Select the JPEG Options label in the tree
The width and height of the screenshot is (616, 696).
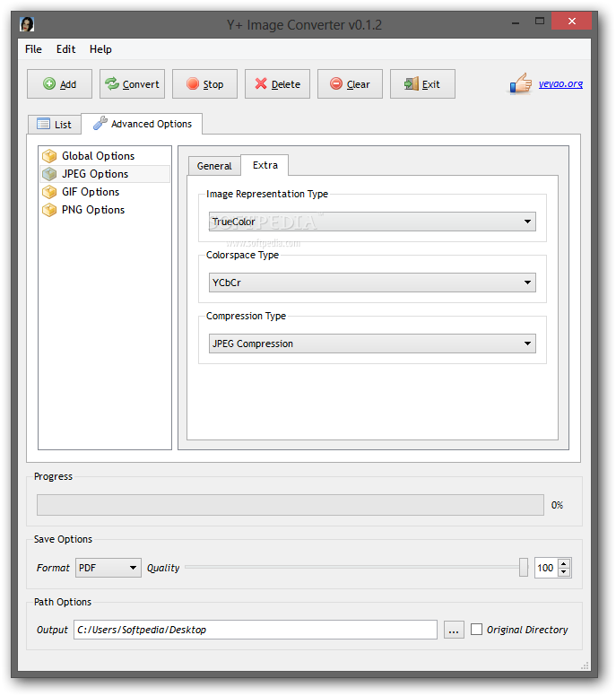point(95,174)
